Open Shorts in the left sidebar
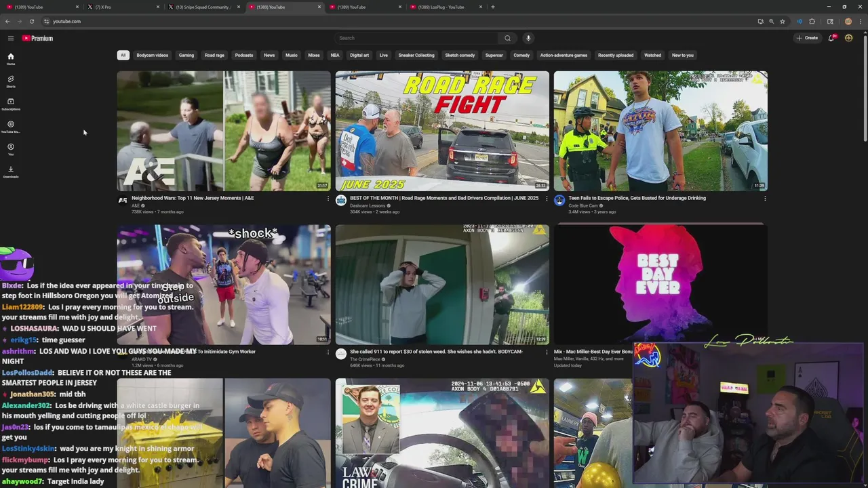 click(11, 81)
